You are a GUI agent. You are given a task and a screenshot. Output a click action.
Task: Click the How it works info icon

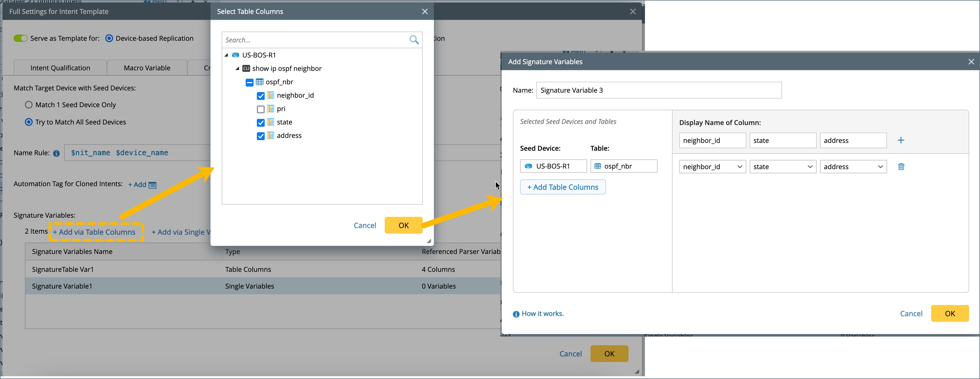point(516,314)
